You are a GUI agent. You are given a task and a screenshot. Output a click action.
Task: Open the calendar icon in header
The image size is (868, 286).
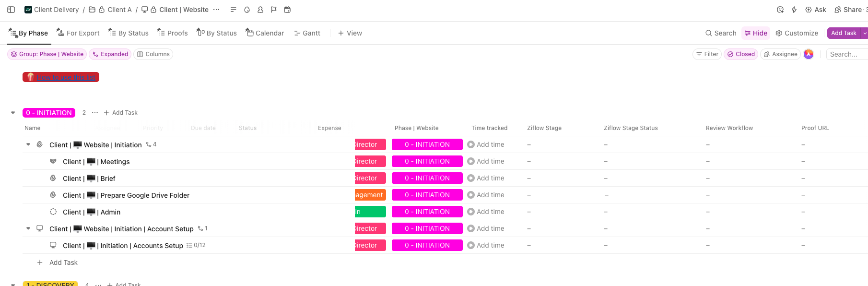pyautogui.click(x=287, y=10)
